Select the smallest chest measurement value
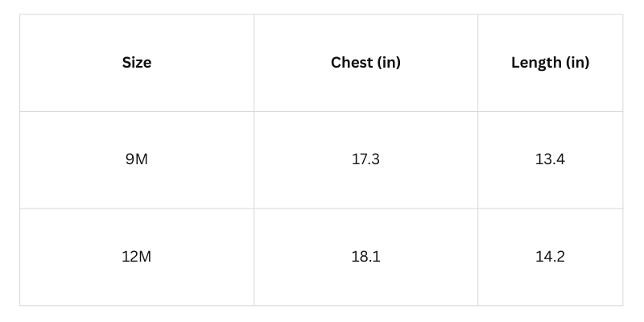644x322 pixels. 365,159
